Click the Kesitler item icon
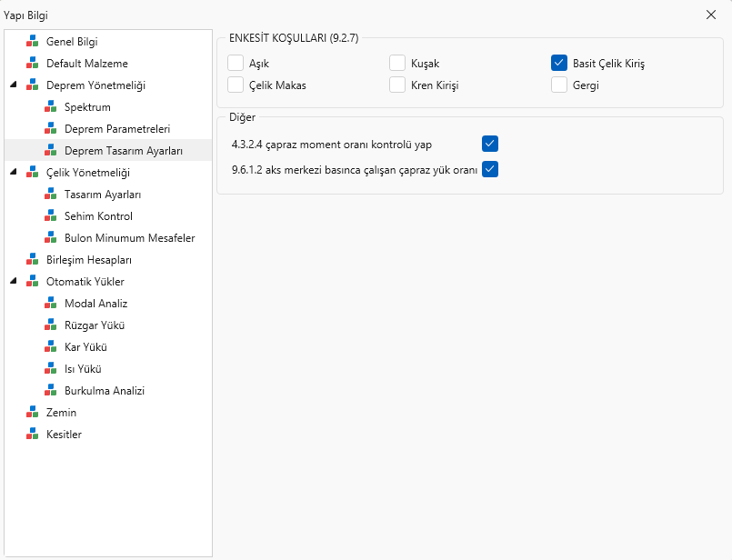The height and width of the screenshot is (560, 732). (x=33, y=435)
